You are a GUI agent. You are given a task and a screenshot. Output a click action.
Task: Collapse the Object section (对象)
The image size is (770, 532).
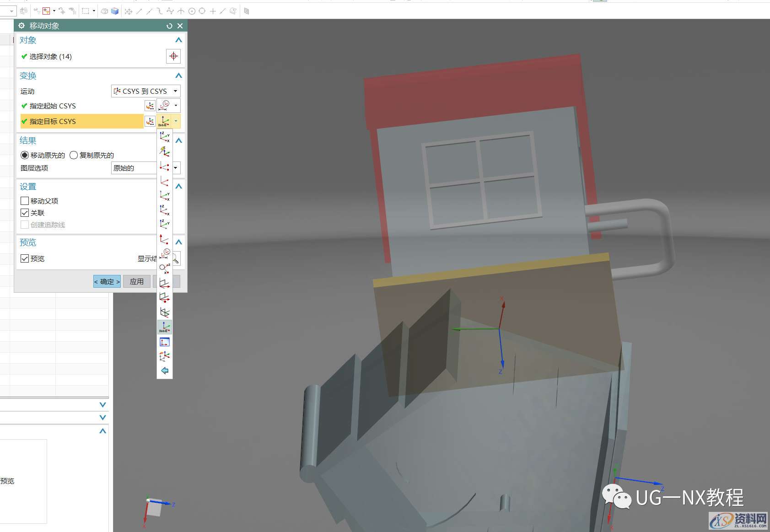pyautogui.click(x=178, y=40)
